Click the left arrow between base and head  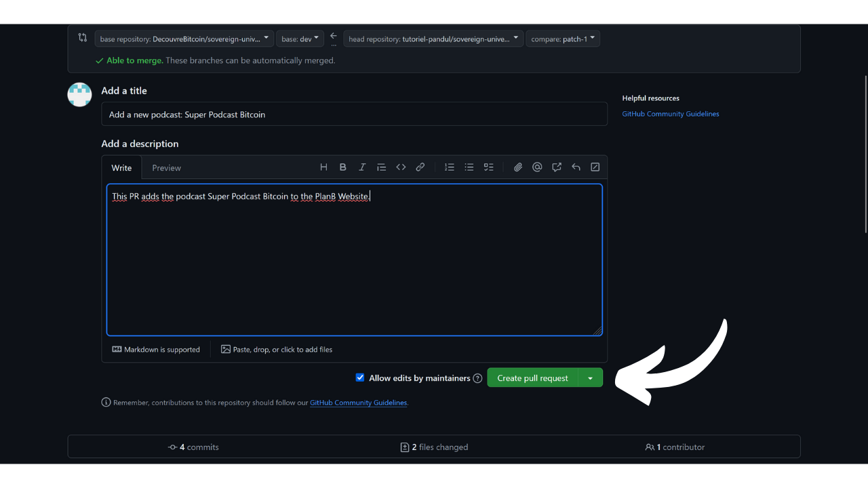[x=334, y=37]
